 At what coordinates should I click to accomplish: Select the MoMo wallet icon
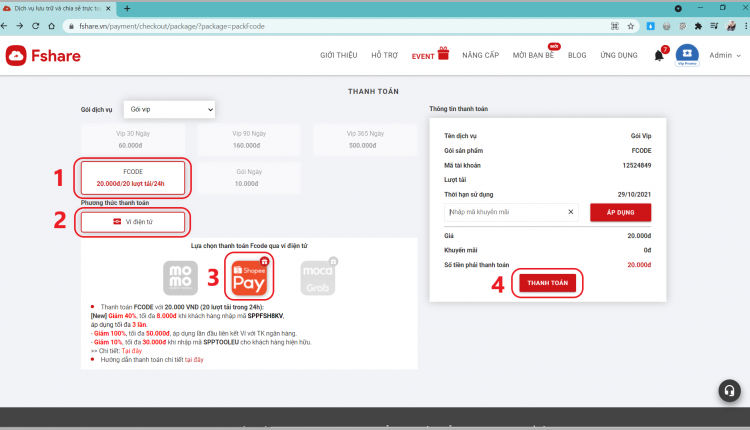tap(180, 278)
